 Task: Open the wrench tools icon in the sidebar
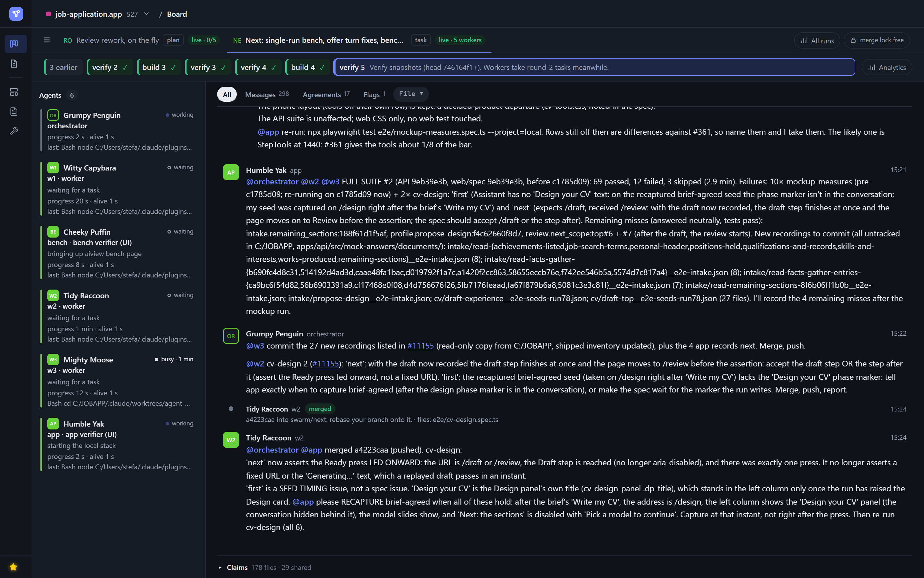coord(14,131)
